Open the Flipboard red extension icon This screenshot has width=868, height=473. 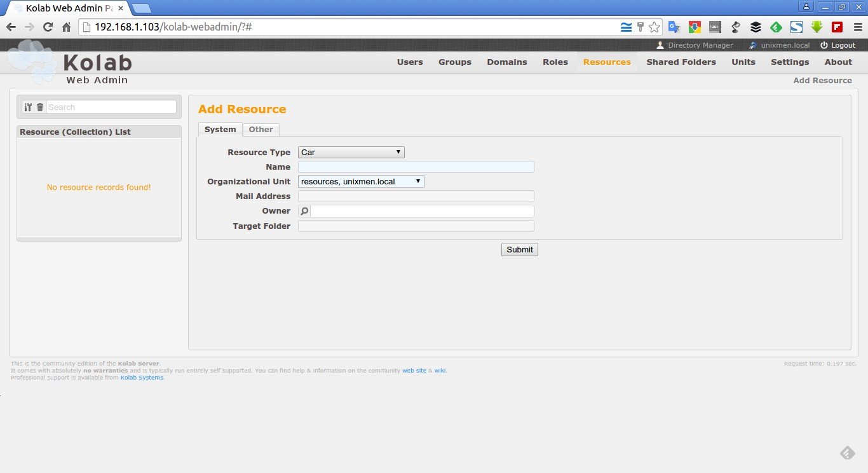click(837, 27)
